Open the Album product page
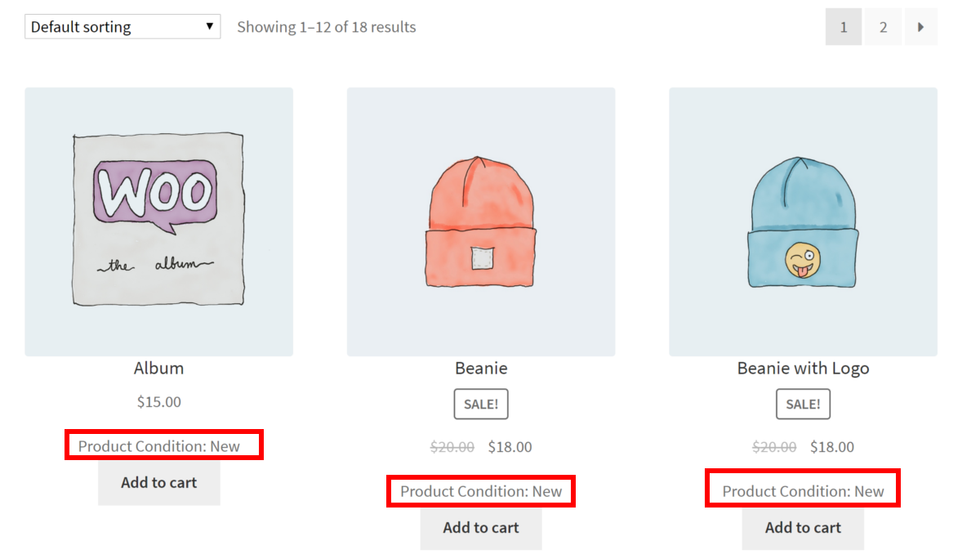This screenshot has width=980, height=559. [x=158, y=368]
